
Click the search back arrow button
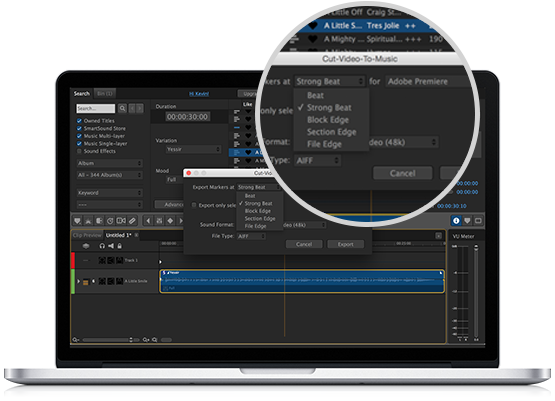click(x=132, y=108)
